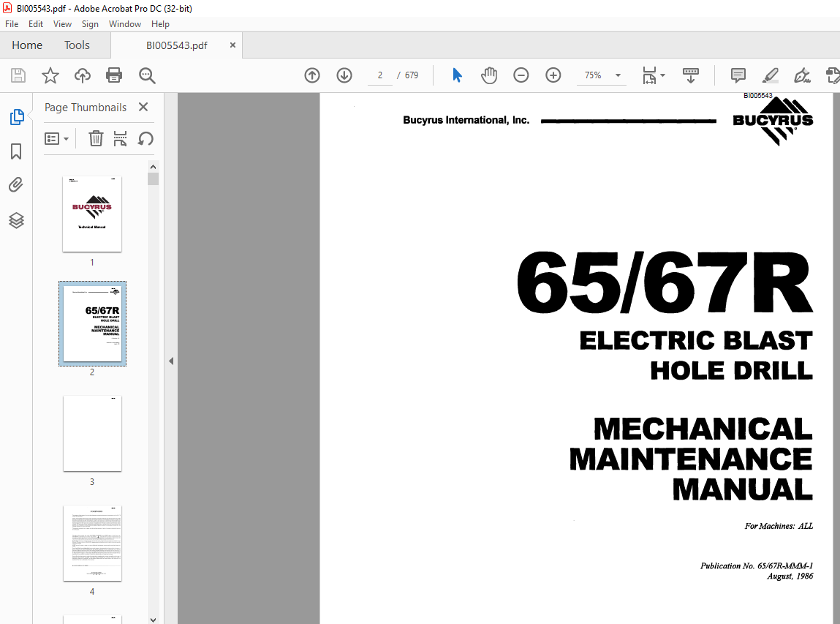Choose the Selection arrow tool

tap(457, 75)
